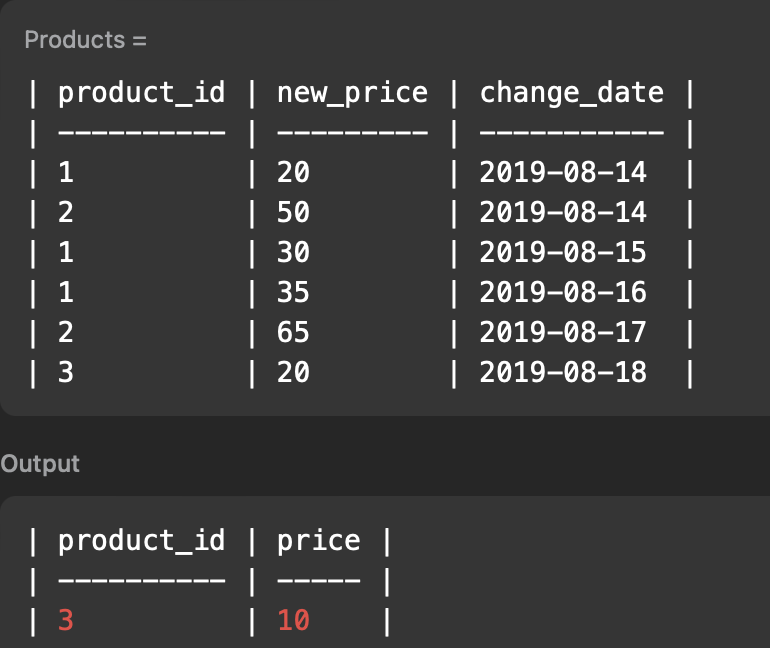Click the "Output" section label
770x648 pixels.
40,464
